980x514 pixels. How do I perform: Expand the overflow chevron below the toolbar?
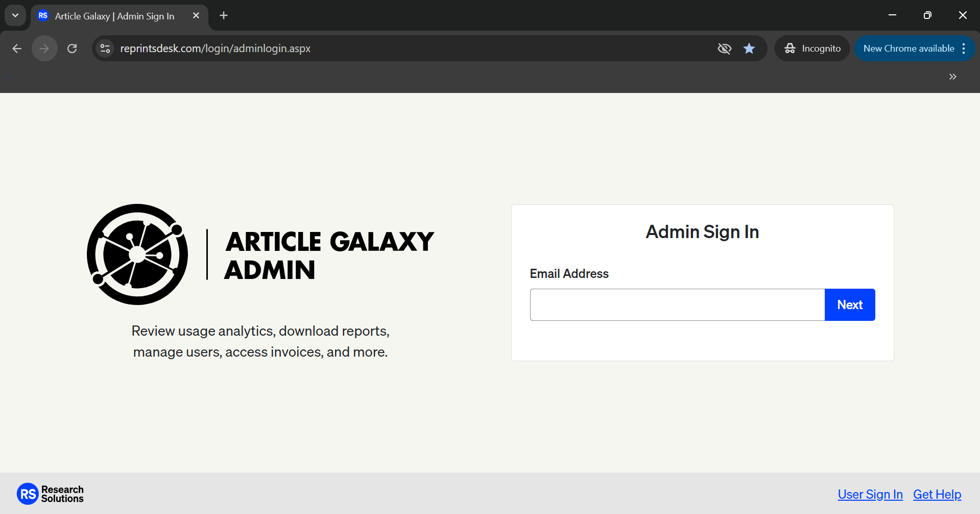(952, 77)
